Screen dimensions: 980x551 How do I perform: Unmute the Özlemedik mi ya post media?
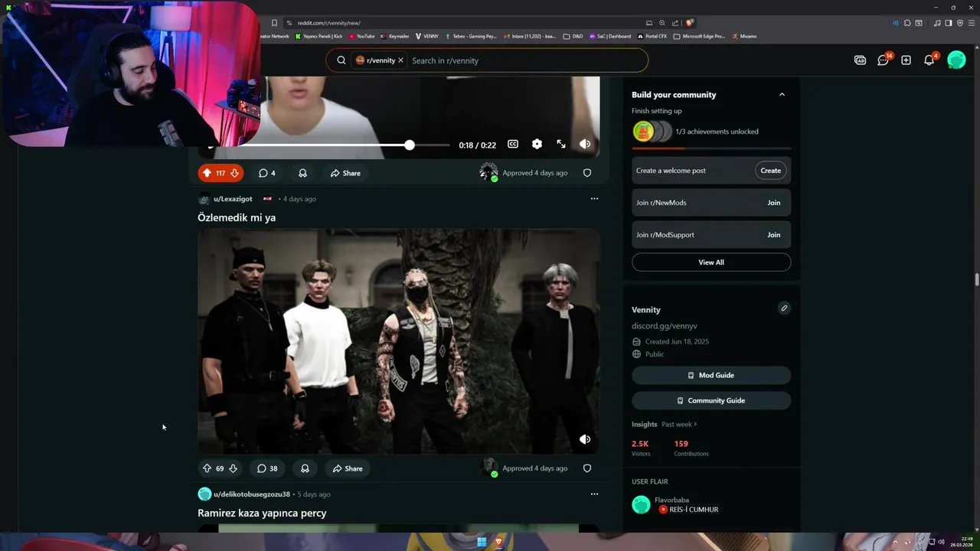[585, 439]
